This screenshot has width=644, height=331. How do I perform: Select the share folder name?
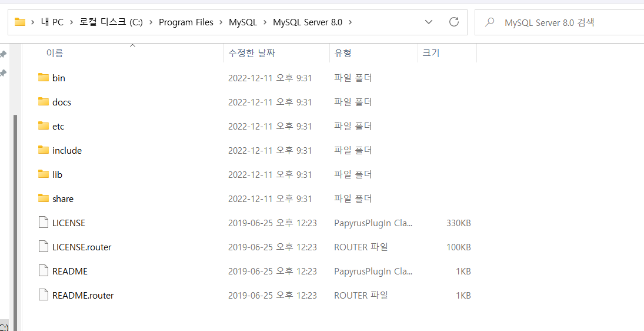(x=63, y=199)
